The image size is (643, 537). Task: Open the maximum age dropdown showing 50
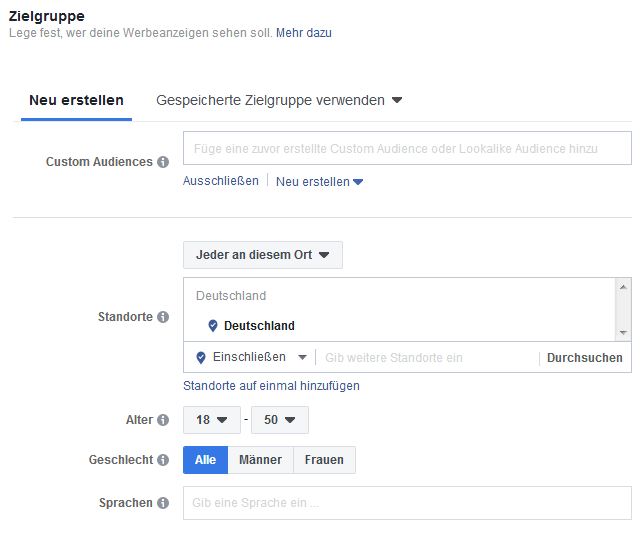click(280, 420)
